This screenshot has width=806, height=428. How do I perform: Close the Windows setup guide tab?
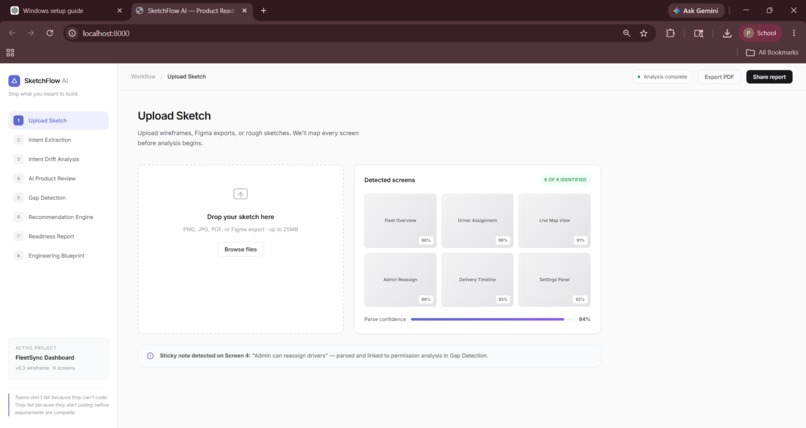point(119,10)
